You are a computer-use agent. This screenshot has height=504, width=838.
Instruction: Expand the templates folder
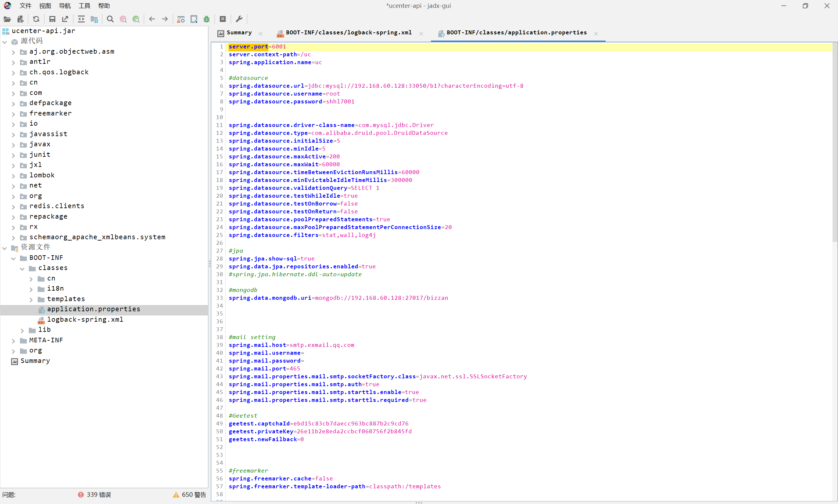pos(31,299)
